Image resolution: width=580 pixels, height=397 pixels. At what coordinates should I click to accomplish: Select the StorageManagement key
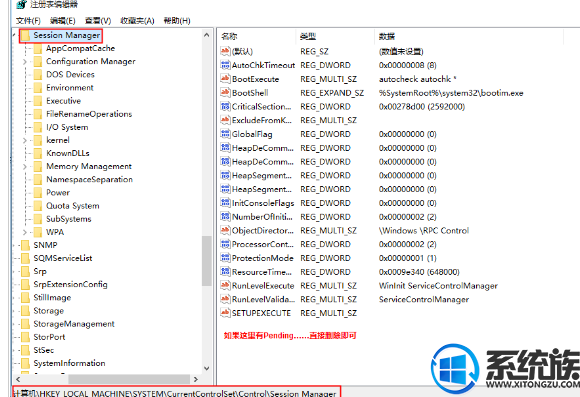pyautogui.click(x=74, y=324)
